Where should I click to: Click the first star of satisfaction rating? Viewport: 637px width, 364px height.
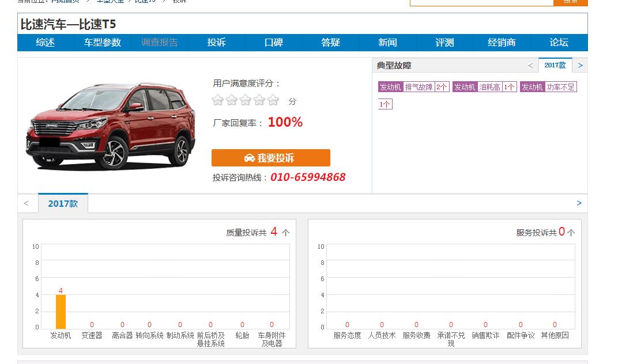click(x=218, y=100)
